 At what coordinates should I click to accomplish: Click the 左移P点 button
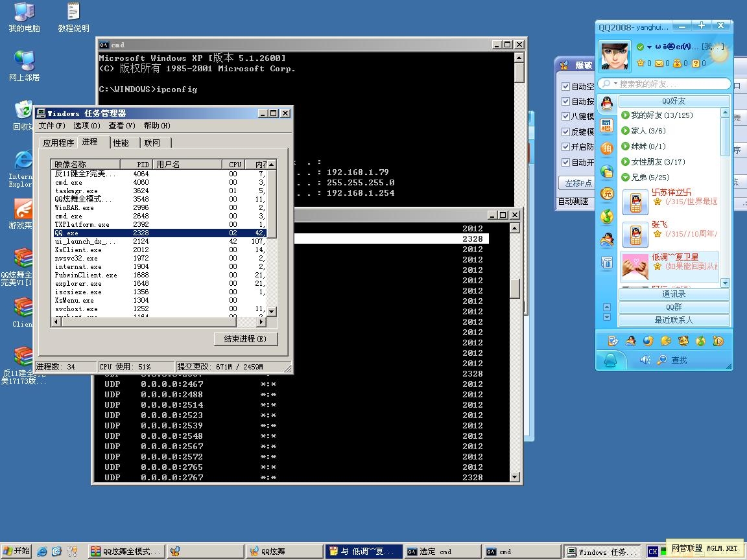point(578,183)
